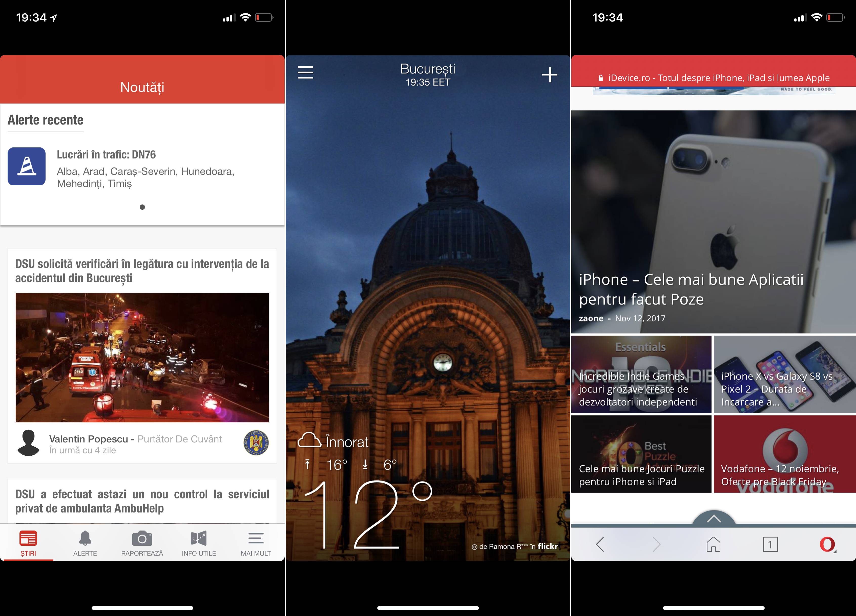Viewport: 856px width, 616px height.
Task: Tap the + button to add weather location
Action: pos(548,74)
